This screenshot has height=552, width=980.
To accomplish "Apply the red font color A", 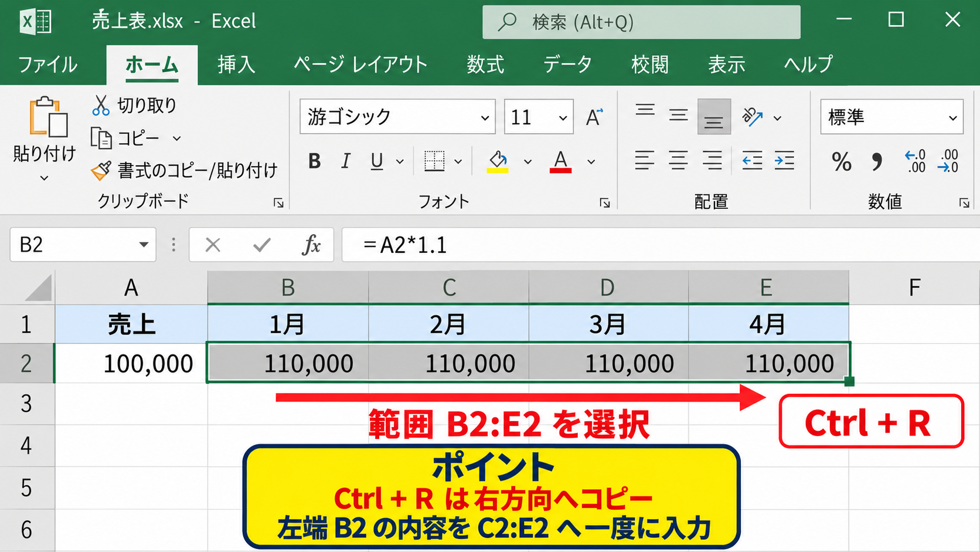I will (x=560, y=161).
